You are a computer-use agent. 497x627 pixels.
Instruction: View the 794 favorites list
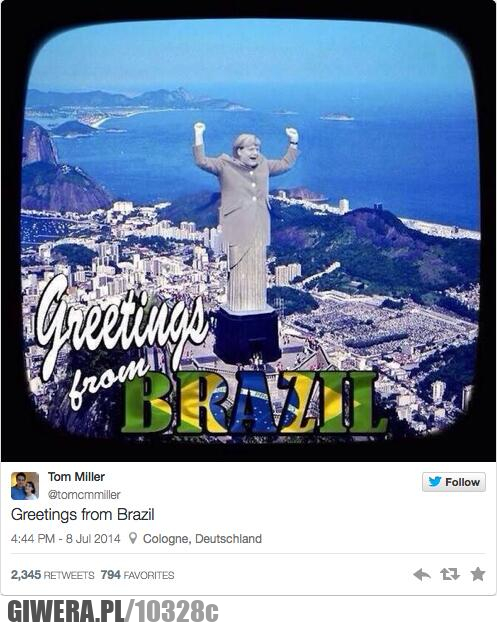tap(138, 575)
